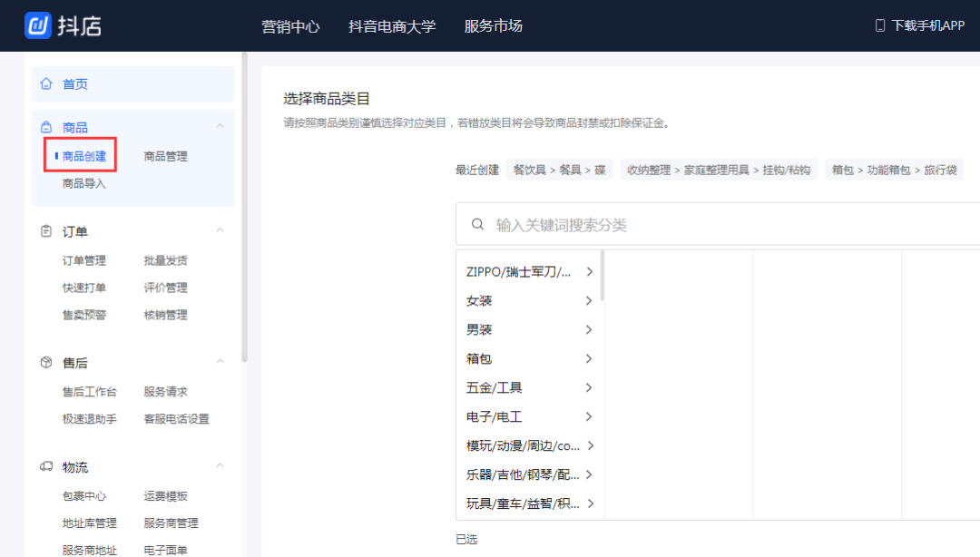Click the search magnifier icon in category search
Image resolution: width=980 pixels, height=557 pixels.
pyautogui.click(x=478, y=223)
